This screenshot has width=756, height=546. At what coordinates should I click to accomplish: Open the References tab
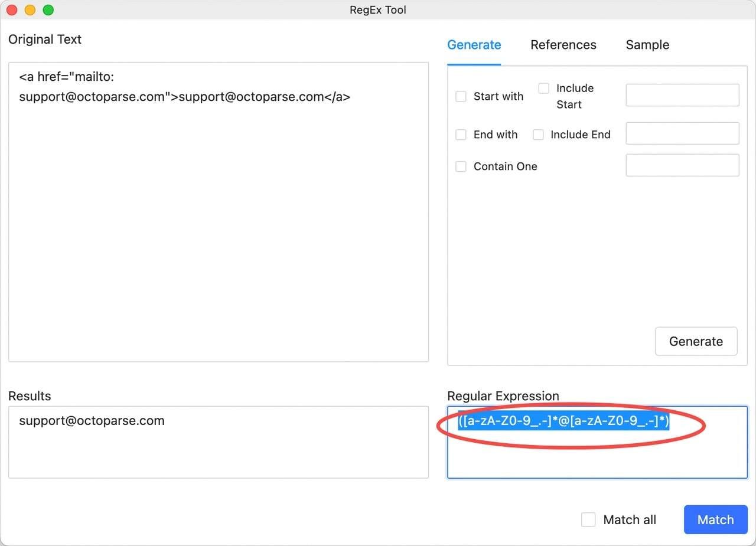(x=563, y=45)
